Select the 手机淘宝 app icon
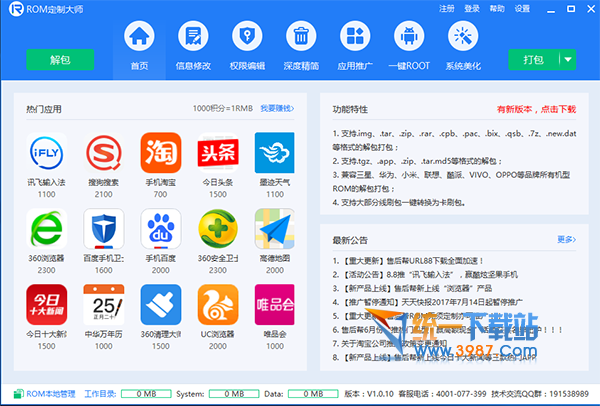 (x=161, y=153)
